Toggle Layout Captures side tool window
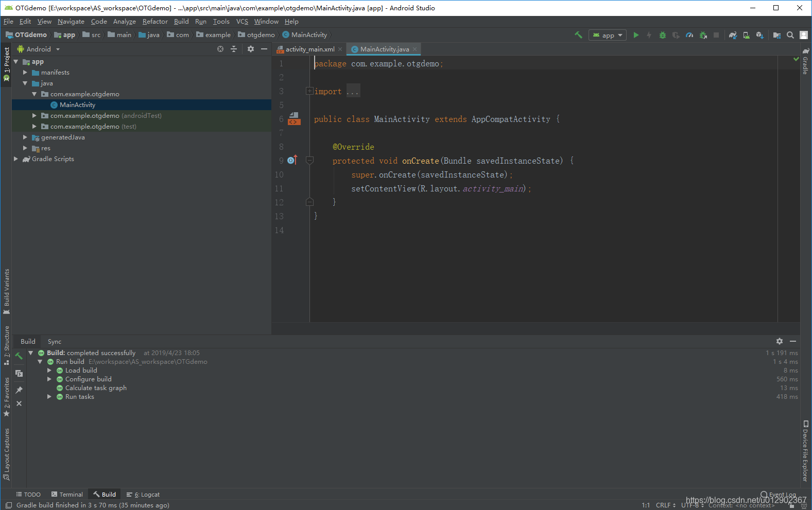 (x=7, y=454)
